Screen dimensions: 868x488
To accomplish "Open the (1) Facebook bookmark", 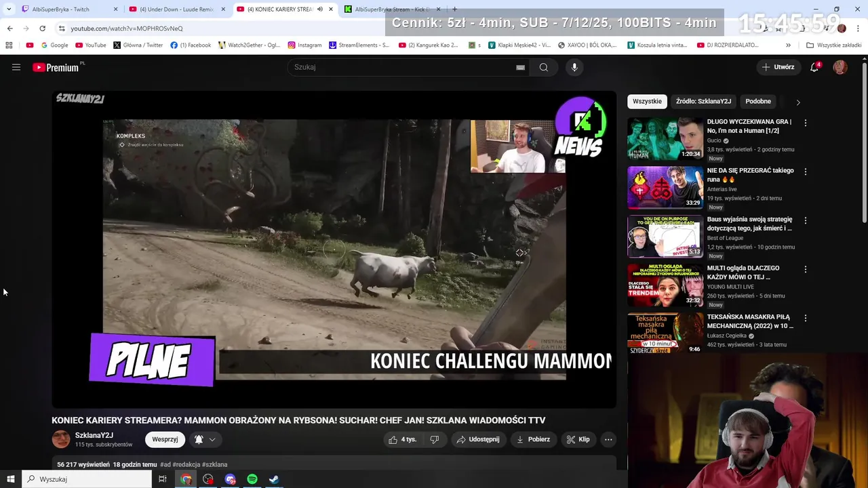I will tap(191, 45).
